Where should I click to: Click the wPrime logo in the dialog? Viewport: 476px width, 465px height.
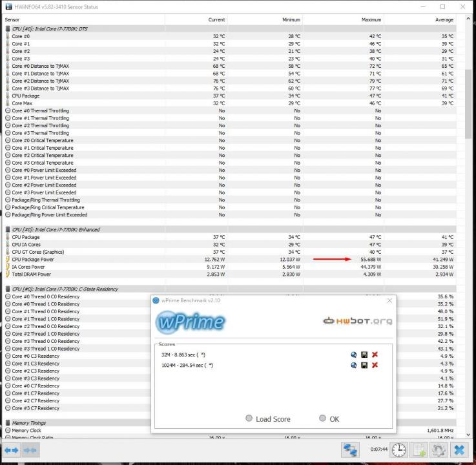[x=191, y=322]
